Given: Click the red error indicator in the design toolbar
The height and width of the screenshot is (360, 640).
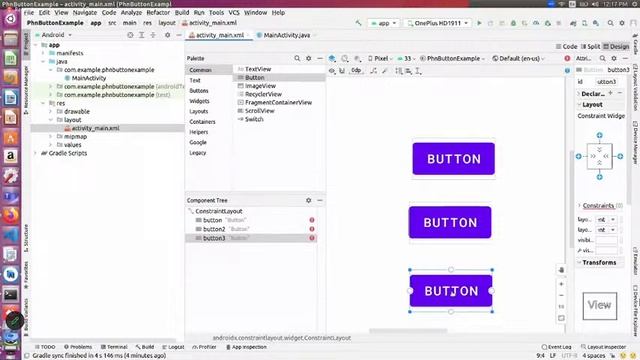Looking at the screenshot, I should tap(567, 58).
